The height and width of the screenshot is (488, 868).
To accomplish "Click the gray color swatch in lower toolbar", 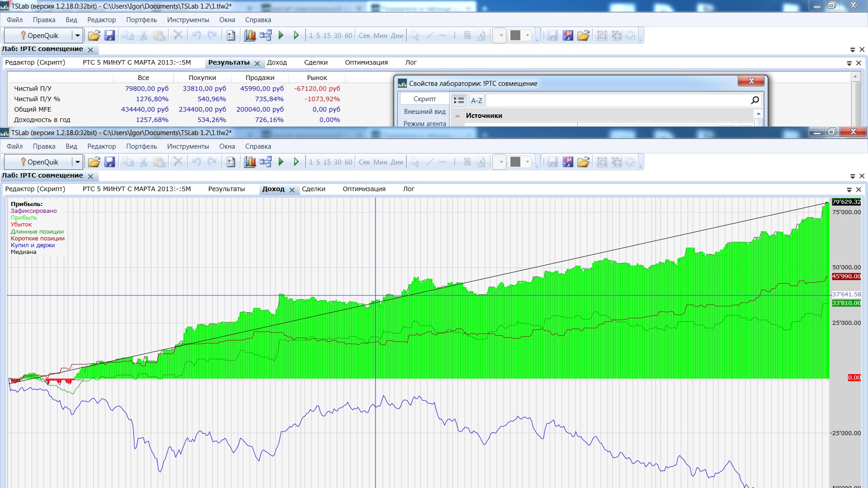I will (515, 162).
